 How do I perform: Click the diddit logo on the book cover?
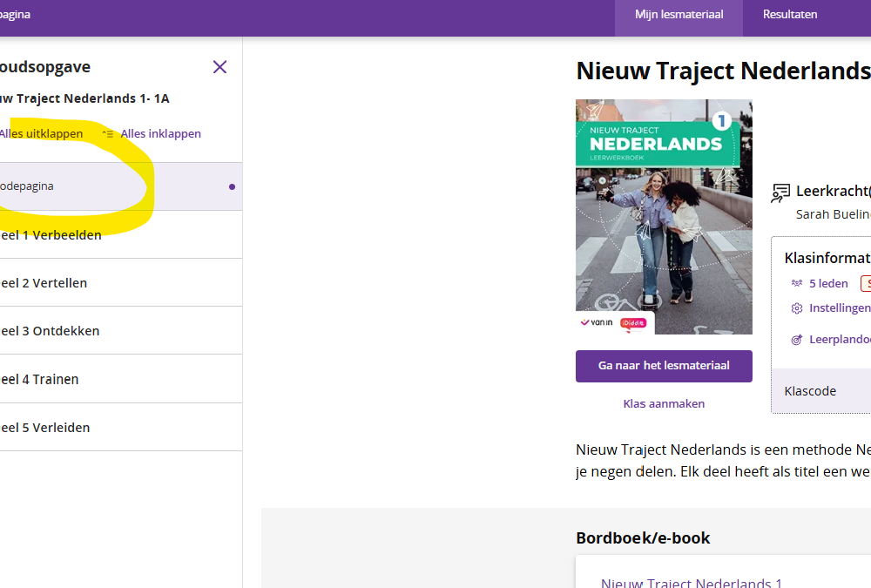tap(635, 322)
